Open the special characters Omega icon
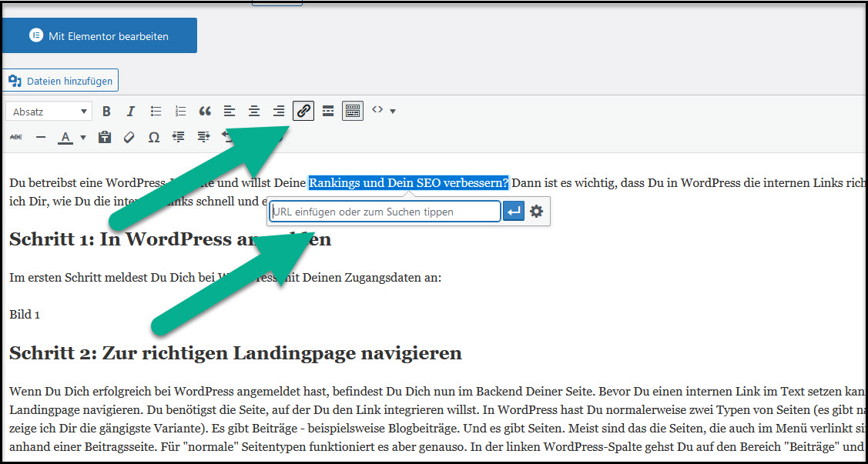This screenshot has height=464, width=868. pyautogui.click(x=154, y=137)
